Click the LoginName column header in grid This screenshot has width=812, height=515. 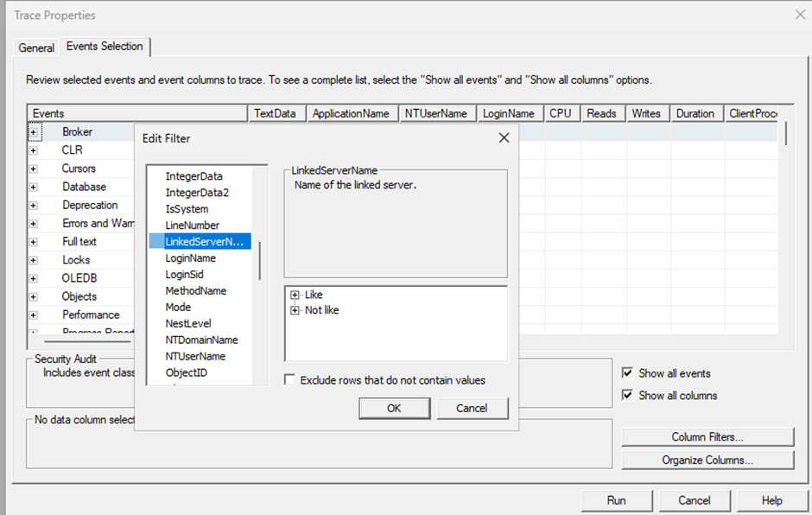(x=510, y=113)
